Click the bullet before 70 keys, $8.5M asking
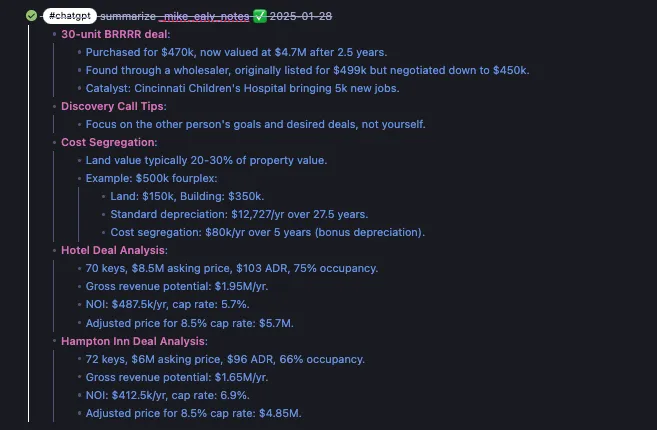Image resolution: width=657 pixels, height=430 pixels. 78,268
